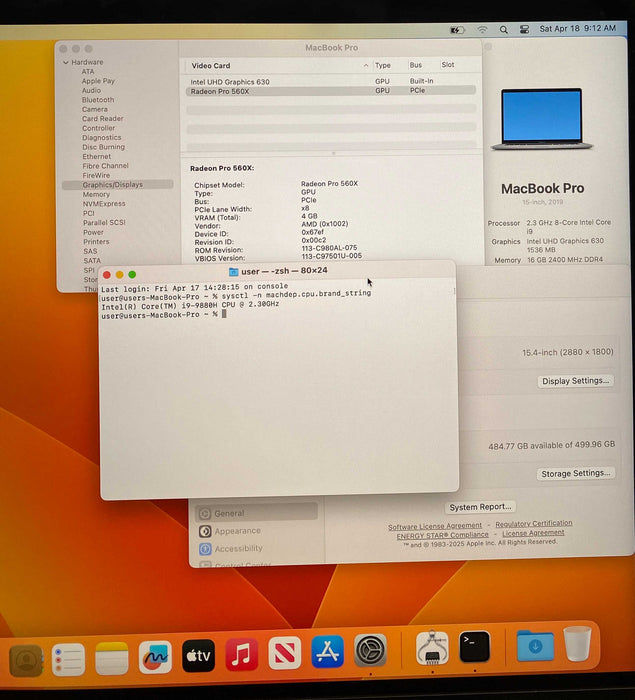Select FireWire in sidebar

96,175
